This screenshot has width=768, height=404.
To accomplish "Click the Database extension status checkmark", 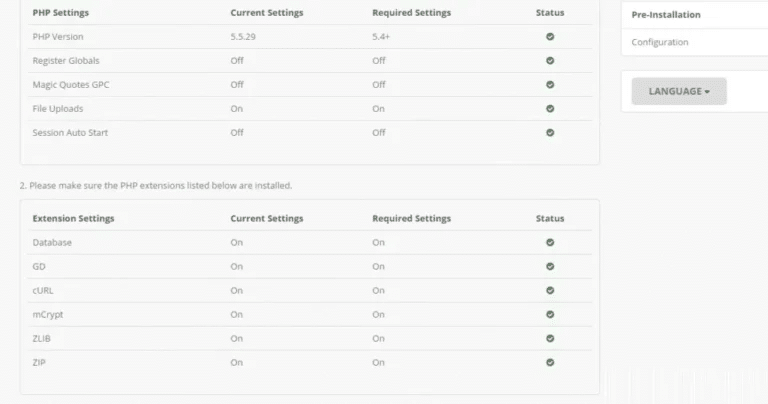I will coord(550,242).
